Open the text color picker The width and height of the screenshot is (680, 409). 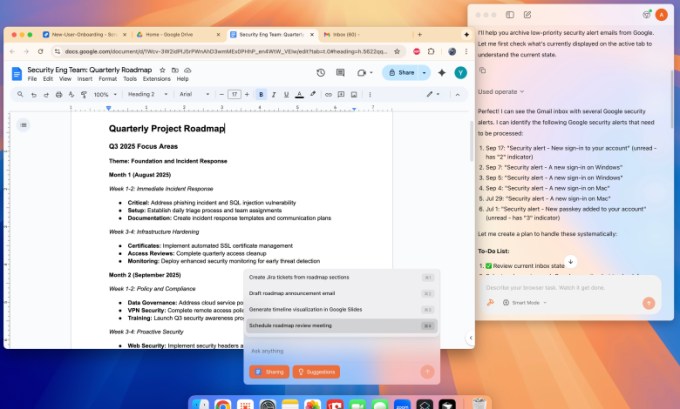coord(299,95)
